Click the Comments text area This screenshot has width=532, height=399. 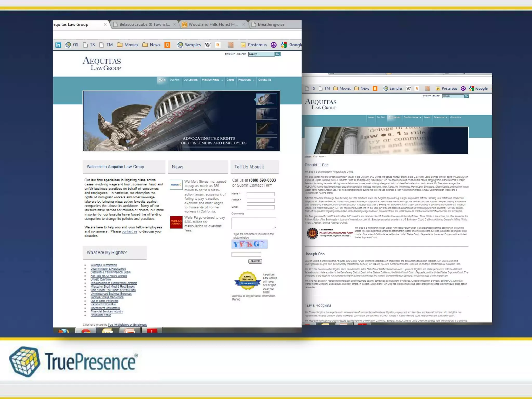(254, 223)
